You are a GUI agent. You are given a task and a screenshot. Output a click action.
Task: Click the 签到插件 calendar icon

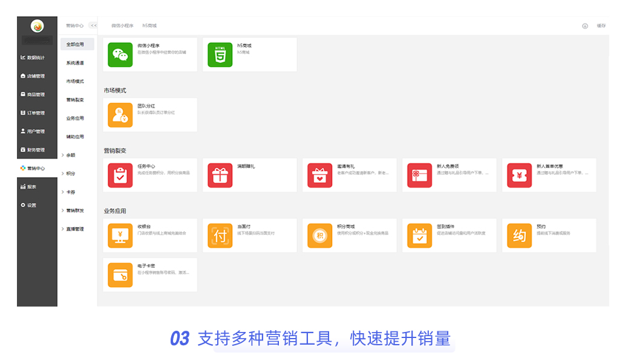pos(419,236)
